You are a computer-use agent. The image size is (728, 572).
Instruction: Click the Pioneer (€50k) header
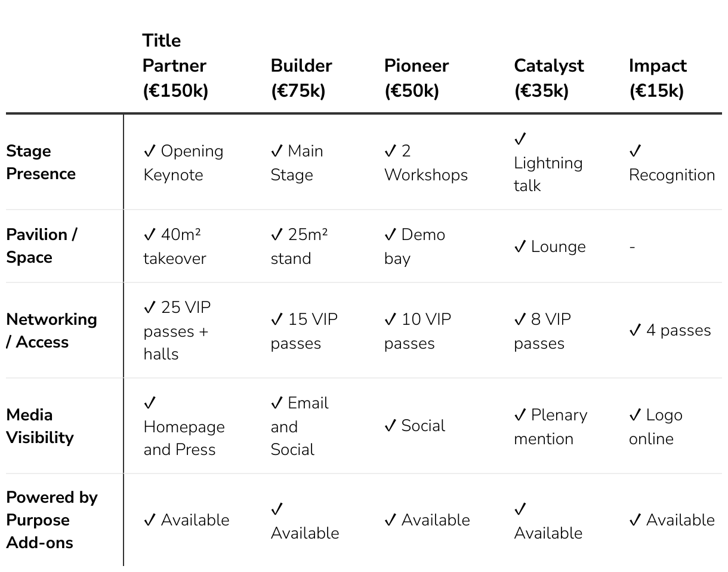(417, 78)
